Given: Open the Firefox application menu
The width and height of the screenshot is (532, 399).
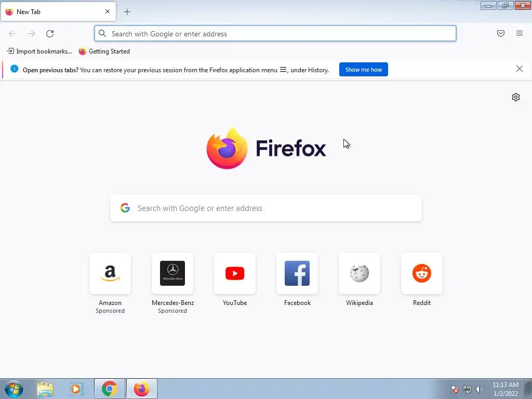Looking at the screenshot, I should [x=520, y=33].
